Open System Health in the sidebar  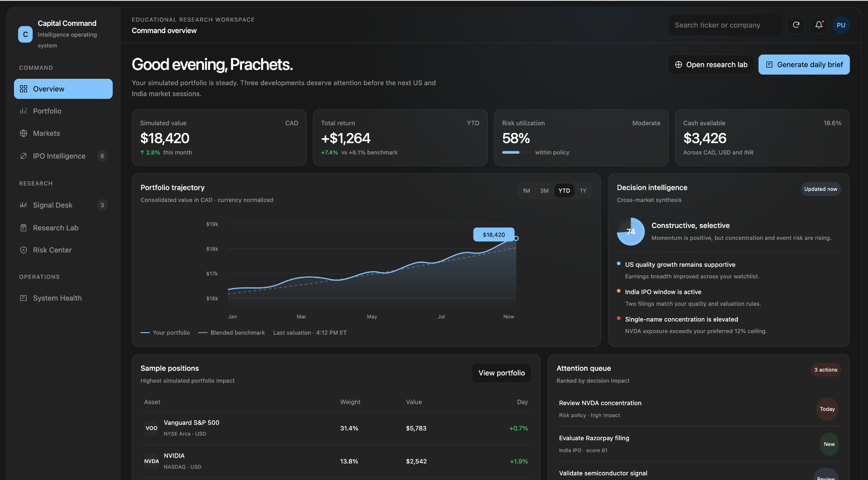click(x=63, y=298)
